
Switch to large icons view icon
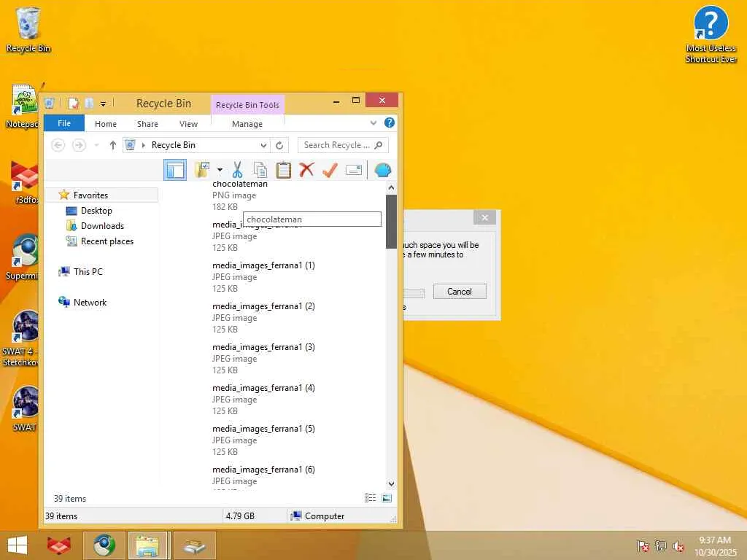387,498
